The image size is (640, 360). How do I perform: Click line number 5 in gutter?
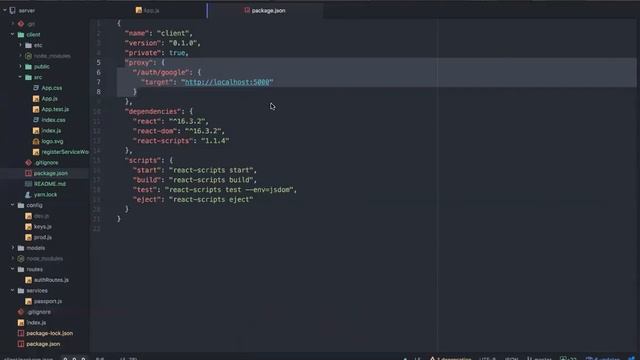coord(98,62)
